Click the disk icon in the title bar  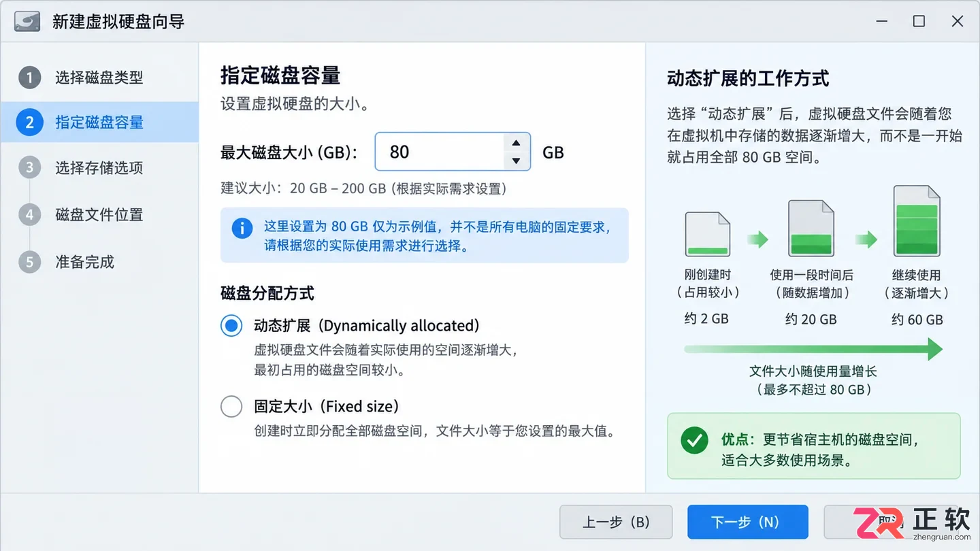click(x=27, y=21)
